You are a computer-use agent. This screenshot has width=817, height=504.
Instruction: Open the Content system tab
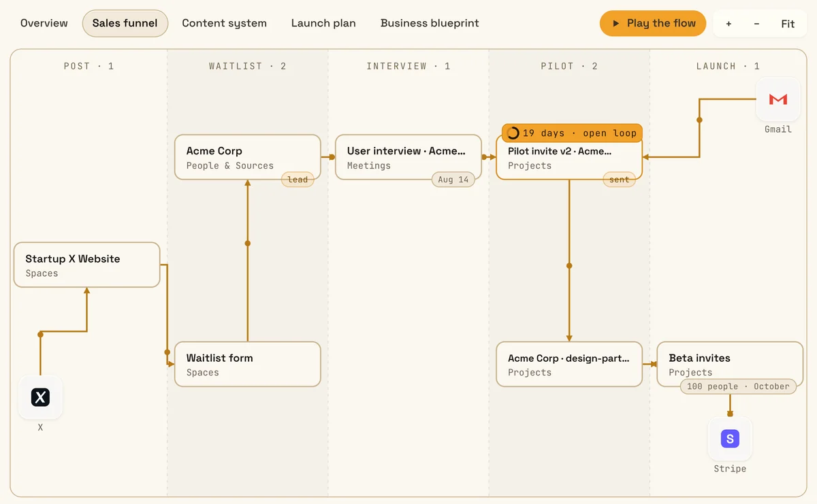click(225, 23)
